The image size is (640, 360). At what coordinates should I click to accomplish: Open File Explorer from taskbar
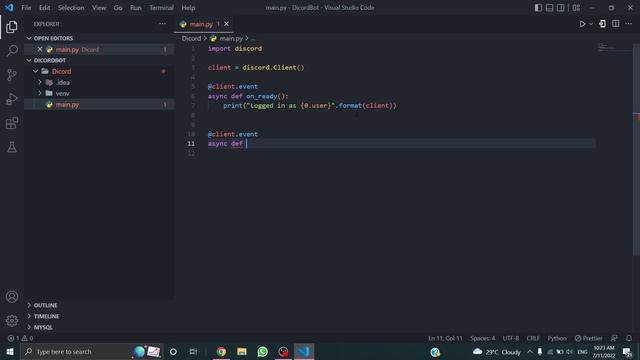tap(242, 351)
